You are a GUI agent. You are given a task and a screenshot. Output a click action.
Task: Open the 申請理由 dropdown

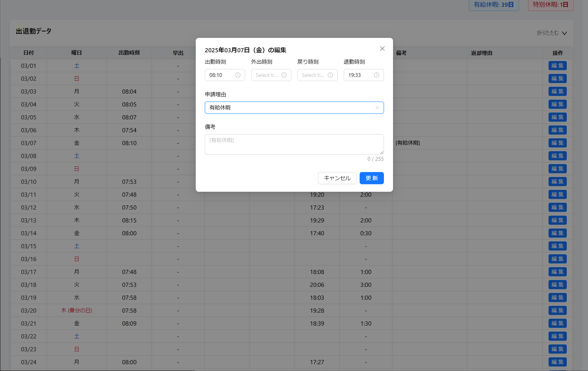(x=294, y=108)
